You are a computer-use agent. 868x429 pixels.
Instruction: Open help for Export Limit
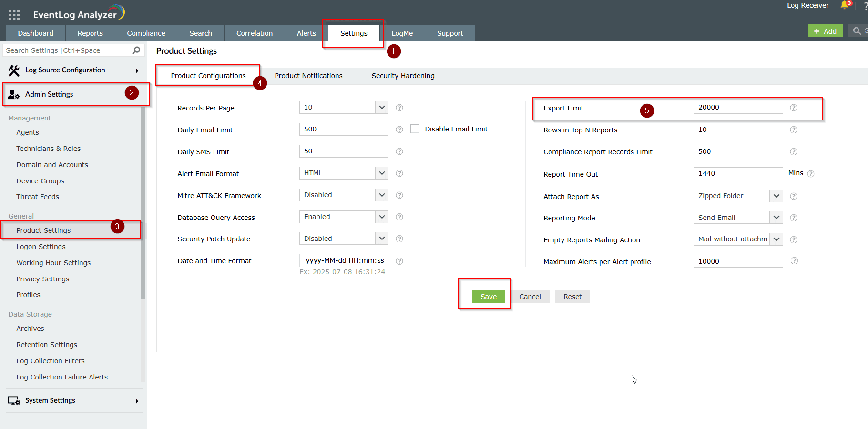pos(794,108)
